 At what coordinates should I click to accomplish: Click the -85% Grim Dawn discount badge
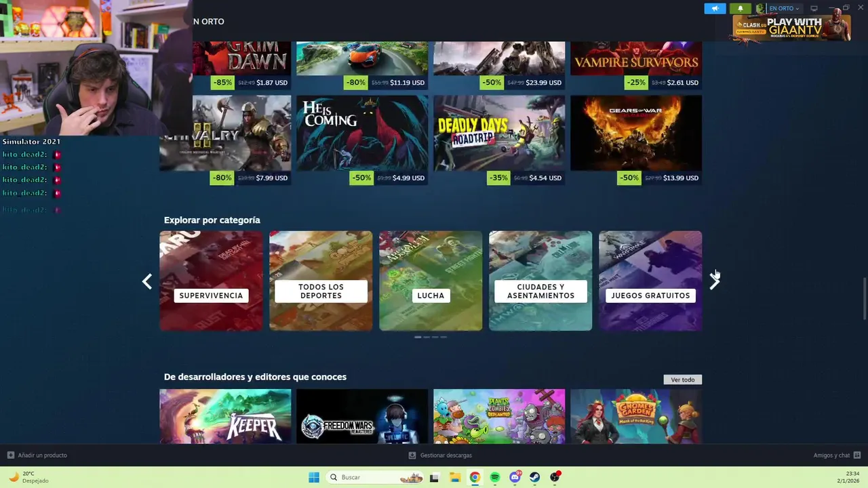click(x=222, y=83)
